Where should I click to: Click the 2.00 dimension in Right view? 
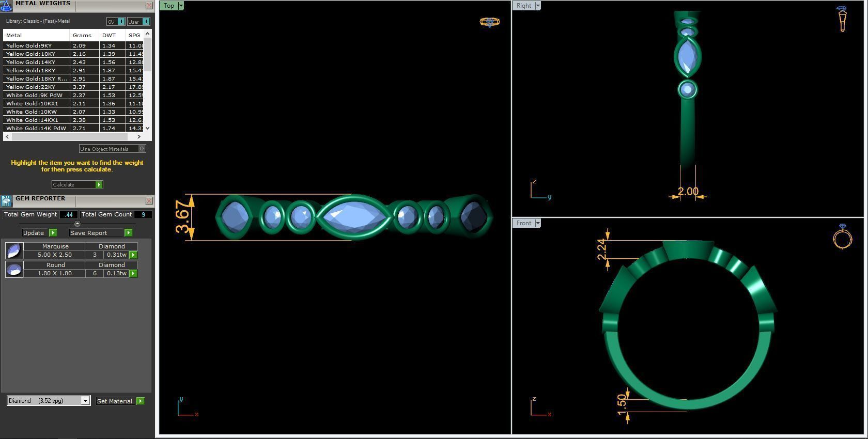tap(688, 192)
